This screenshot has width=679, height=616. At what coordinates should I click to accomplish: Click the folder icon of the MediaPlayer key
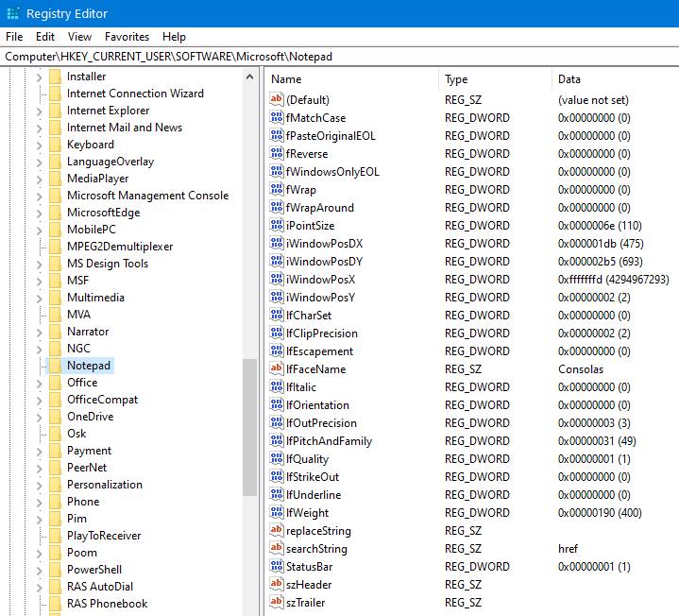[55, 179]
